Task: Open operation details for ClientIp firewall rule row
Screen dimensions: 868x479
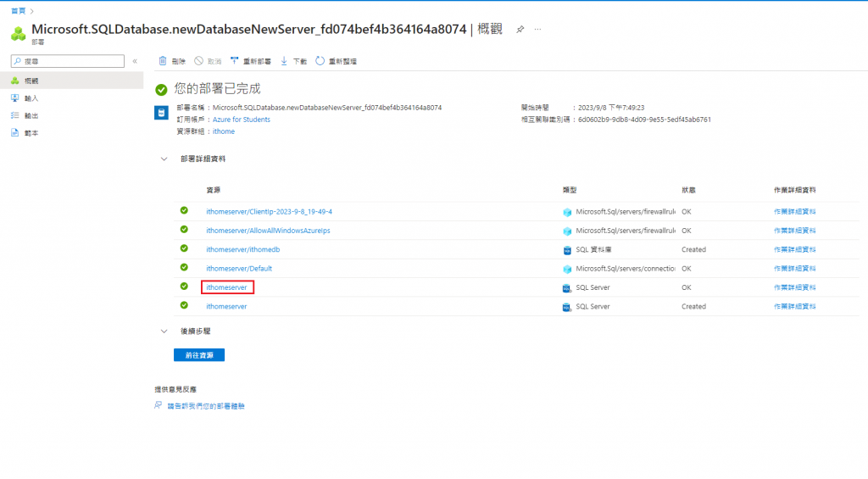Action: (x=795, y=212)
